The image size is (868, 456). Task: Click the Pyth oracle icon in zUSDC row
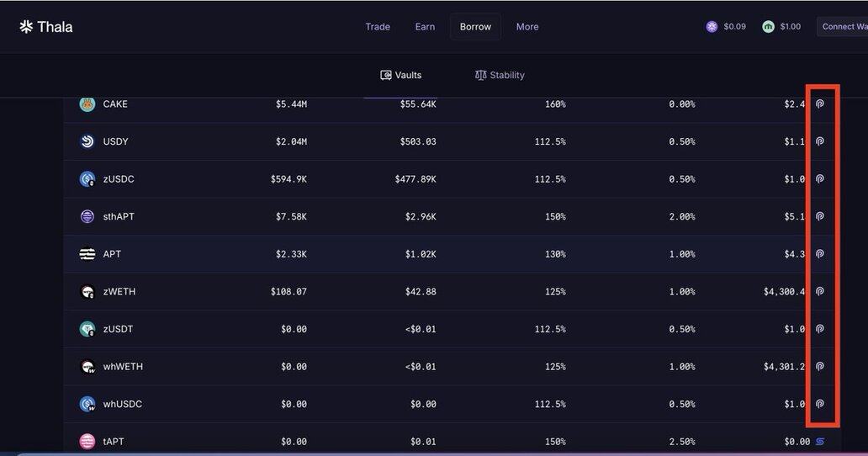click(x=820, y=179)
